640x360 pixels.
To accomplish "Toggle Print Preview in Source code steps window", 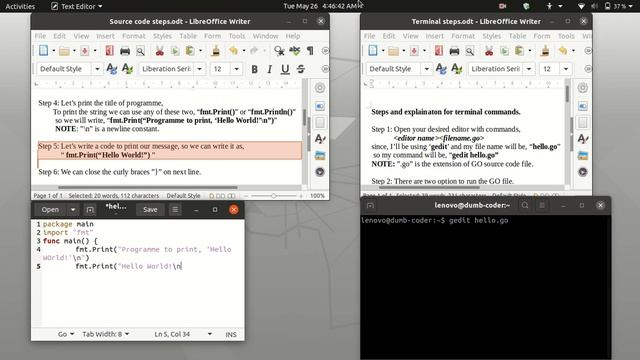I will point(140,51).
